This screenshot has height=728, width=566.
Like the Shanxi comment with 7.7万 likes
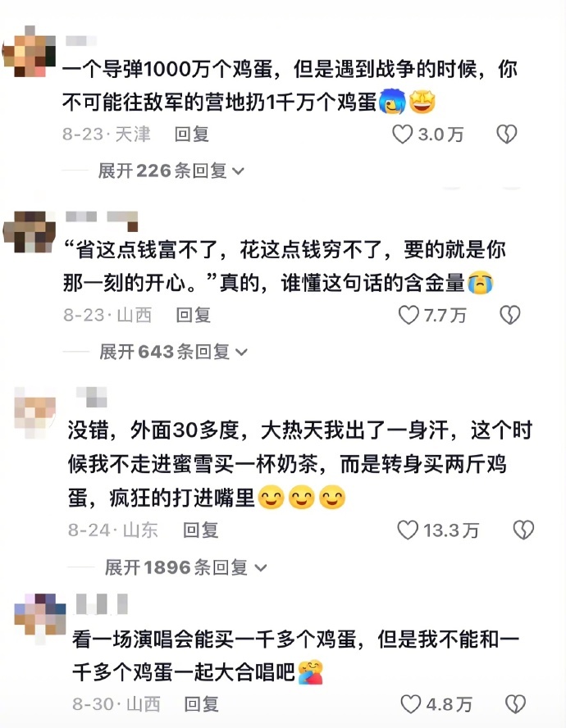pos(409,315)
